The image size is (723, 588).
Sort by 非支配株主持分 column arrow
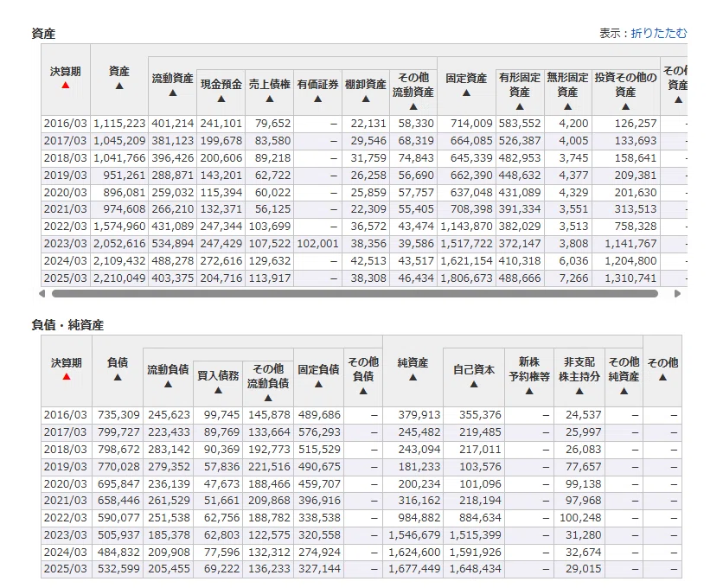(579, 391)
